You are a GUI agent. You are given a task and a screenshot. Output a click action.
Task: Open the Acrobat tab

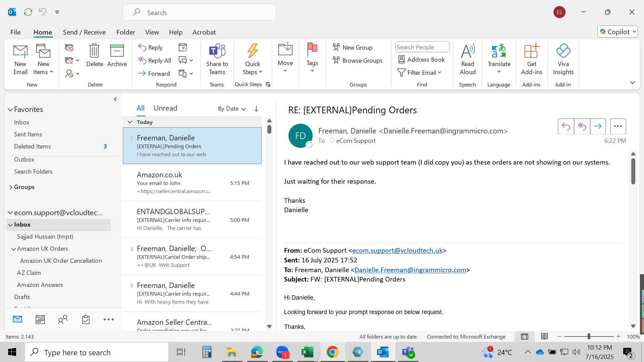[204, 32]
